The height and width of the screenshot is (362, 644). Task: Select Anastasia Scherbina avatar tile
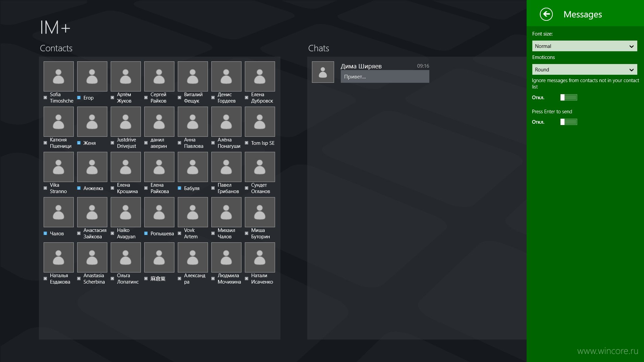pyautogui.click(x=92, y=257)
